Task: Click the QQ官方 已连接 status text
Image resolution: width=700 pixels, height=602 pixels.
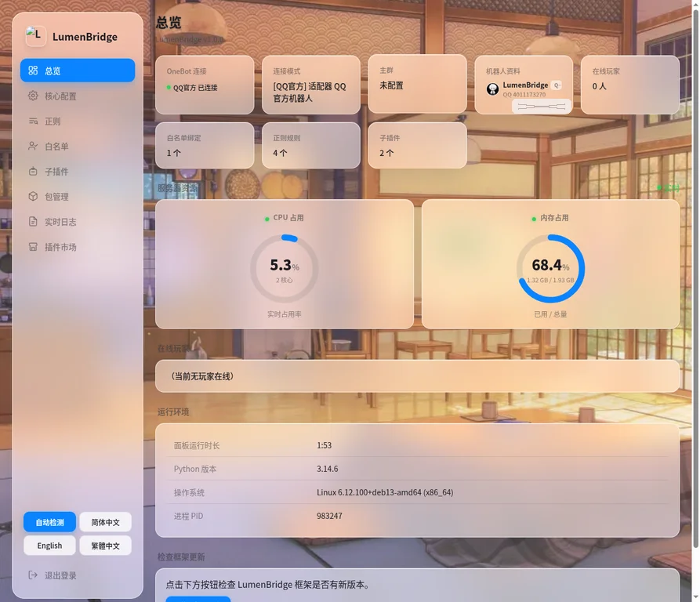Action: point(195,88)
